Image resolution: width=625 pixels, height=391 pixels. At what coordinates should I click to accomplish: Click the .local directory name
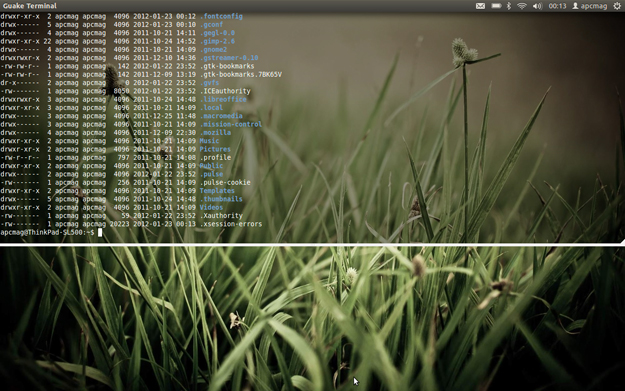coord(211,108)
